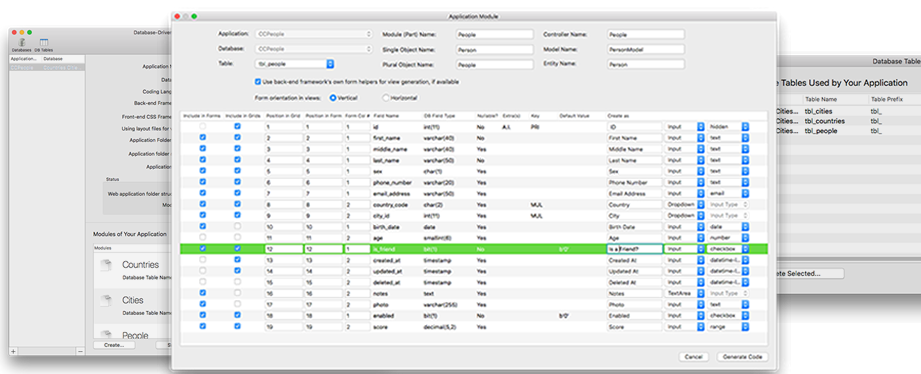The width and height of the screenshot is (921, 374).
Task: Toggle Include in Forms for birth_date row
Action: [203, 226]
